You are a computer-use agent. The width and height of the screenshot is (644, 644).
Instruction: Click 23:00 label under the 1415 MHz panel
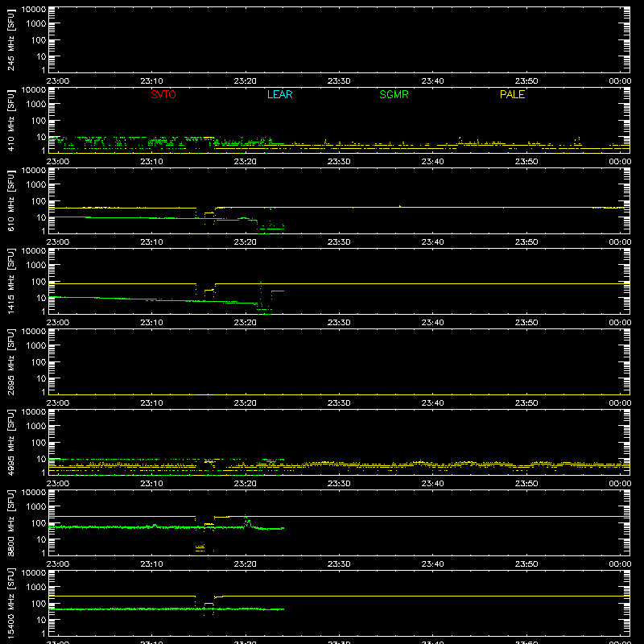pyautogui.click(x=58, y=323)
